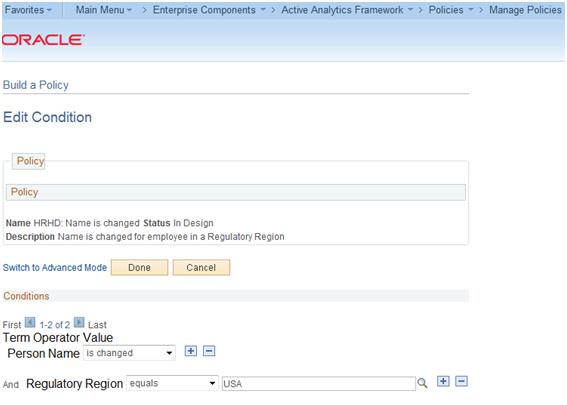Viewport: 567px width, 405px height.
Task: Click the Done button
Action: click(x=139, y=268)
